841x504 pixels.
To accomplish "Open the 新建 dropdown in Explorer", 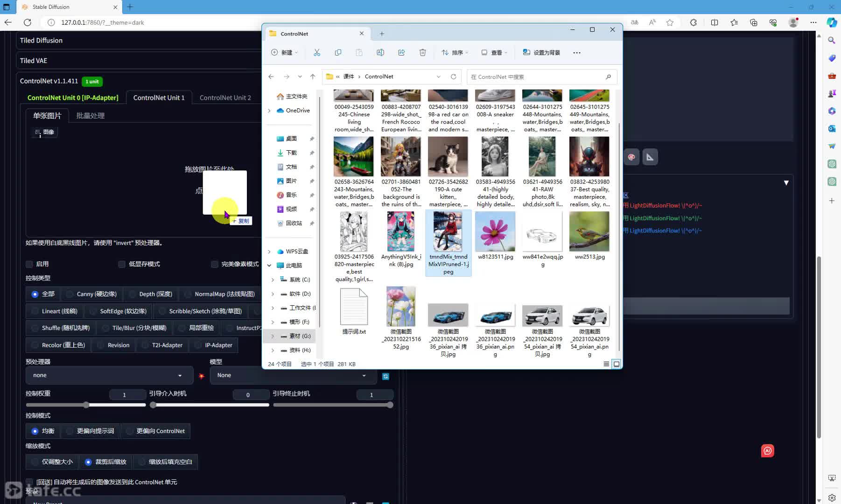I will (x=284, y=52).
